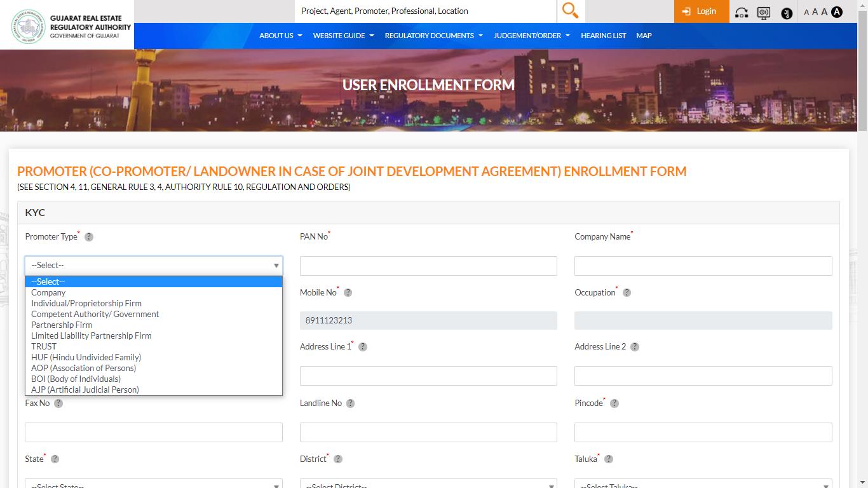Screen dimensions: 868x488
Task: Open the Judgement/Order menu
Action: coord(531,36)
